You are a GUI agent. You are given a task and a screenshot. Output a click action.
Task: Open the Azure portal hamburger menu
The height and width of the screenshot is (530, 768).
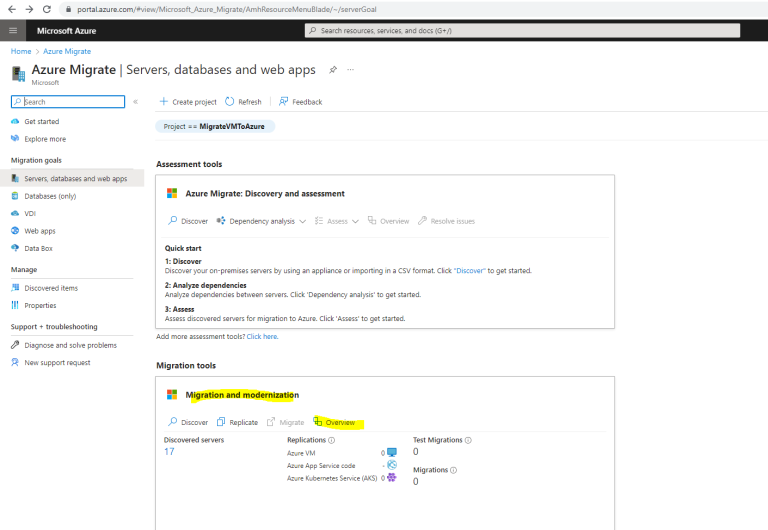13,30
